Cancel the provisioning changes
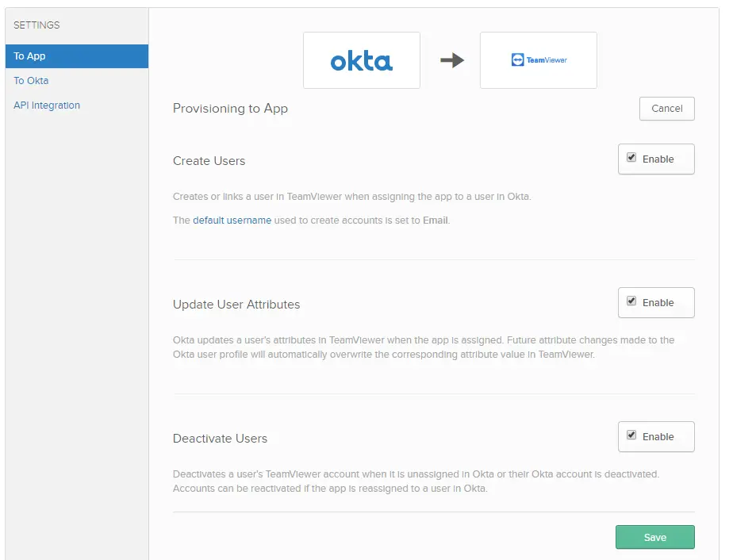The width and height of the screenshot is (733, 560). tap(666, 109)
